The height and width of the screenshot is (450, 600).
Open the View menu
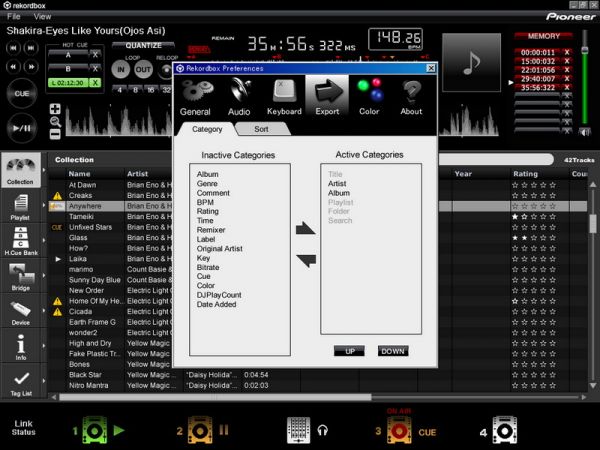[x=42, y=16]
